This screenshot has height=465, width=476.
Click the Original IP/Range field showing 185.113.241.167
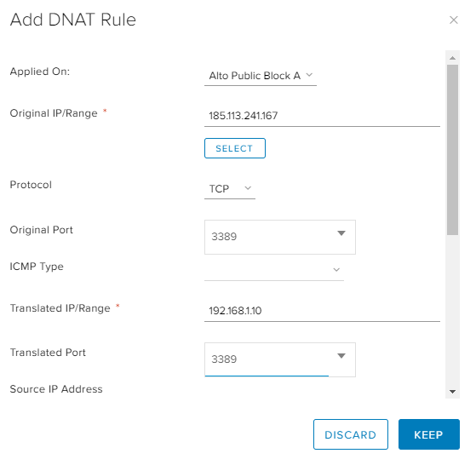322,116
